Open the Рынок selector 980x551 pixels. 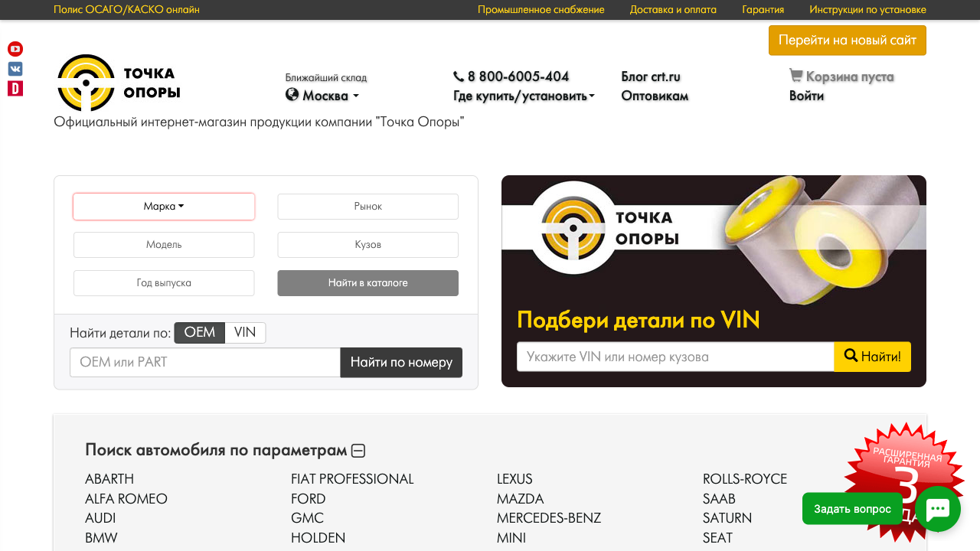tap(367, 207)
